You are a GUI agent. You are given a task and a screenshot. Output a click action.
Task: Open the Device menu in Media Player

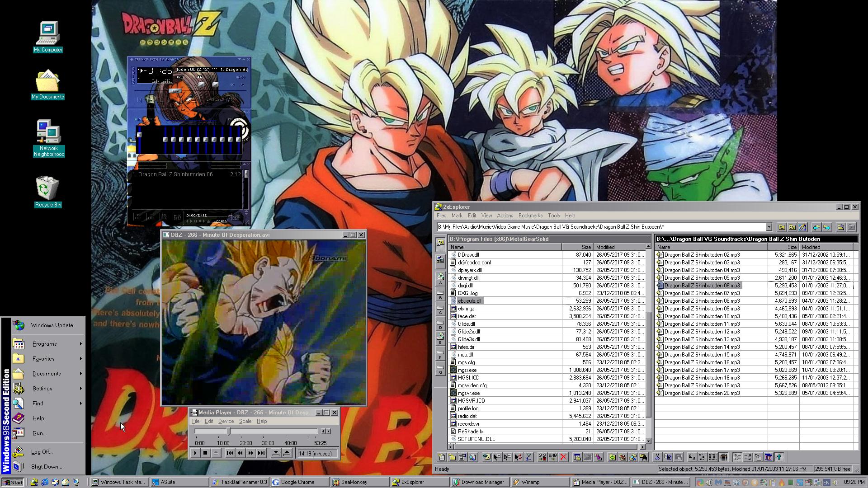(x=226, y=421)
